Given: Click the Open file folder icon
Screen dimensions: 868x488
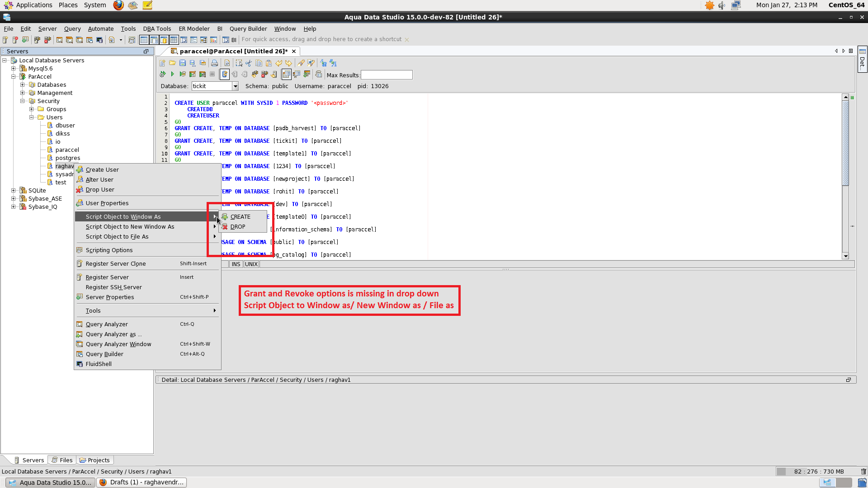Looking at the screenshot, I should click(172, 63).
